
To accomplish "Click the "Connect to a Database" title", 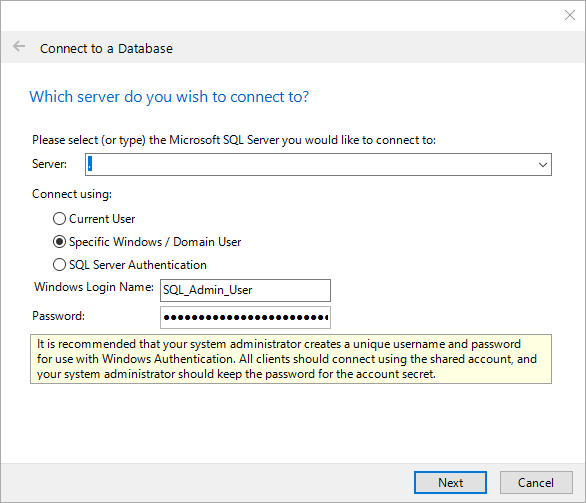I will (x=107, y=49).
